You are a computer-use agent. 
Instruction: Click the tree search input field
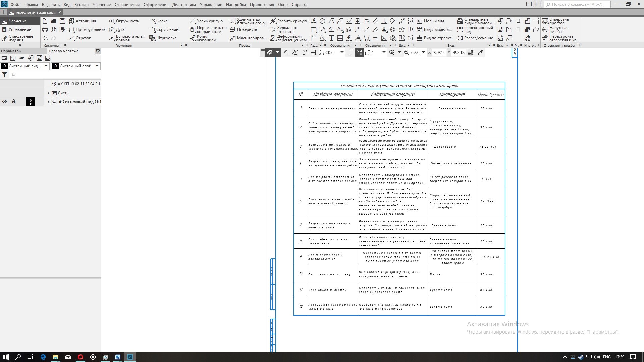point(55,75)
